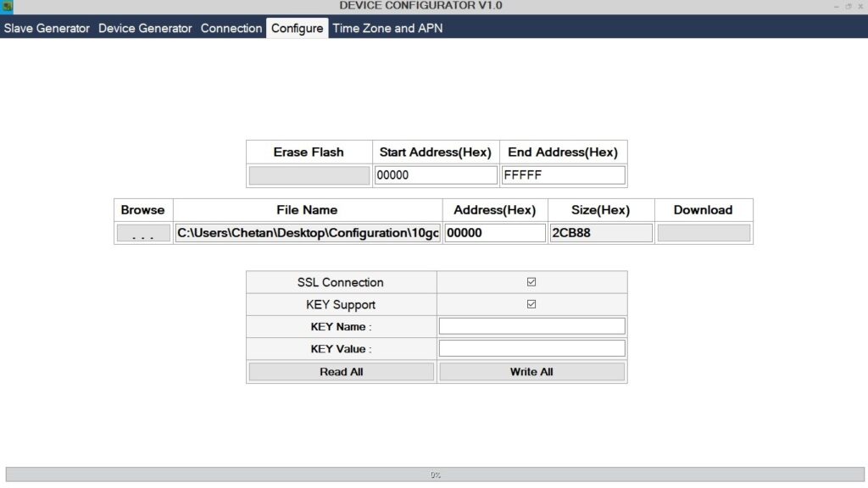Click the 'File Name' column header
The width and height of the screenshot is (868, 488).
coord(307,210)
